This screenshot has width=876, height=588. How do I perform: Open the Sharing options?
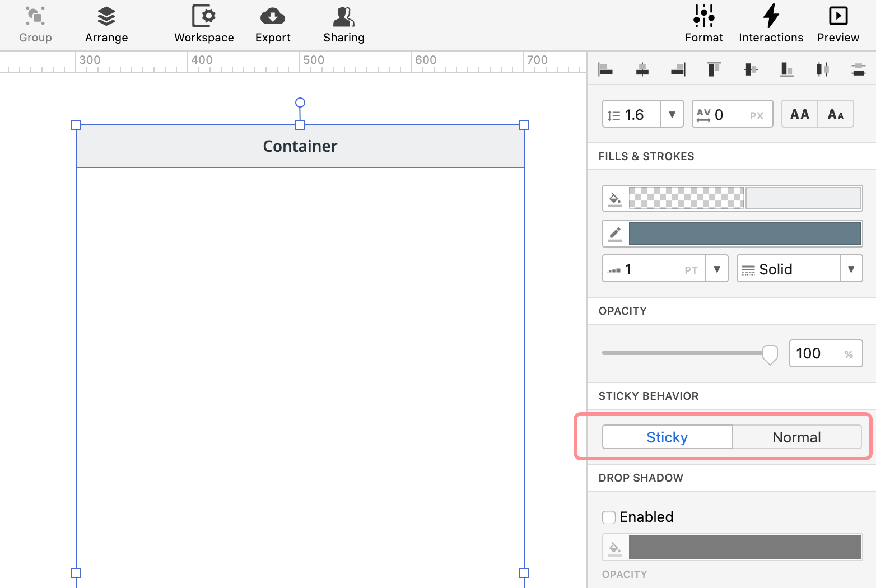tap(343, 25)
